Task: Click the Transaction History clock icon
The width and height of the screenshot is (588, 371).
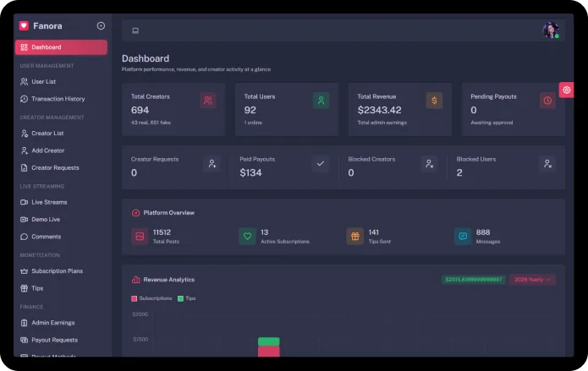Action: coord(24,99)
